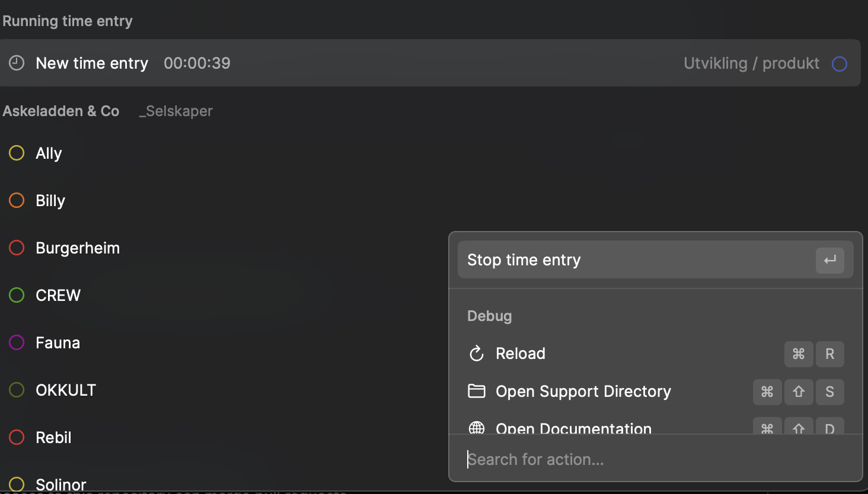Screen dimensions: 868x494
Task: Click the 00:00:39 timer value
Action: point(197,63)
